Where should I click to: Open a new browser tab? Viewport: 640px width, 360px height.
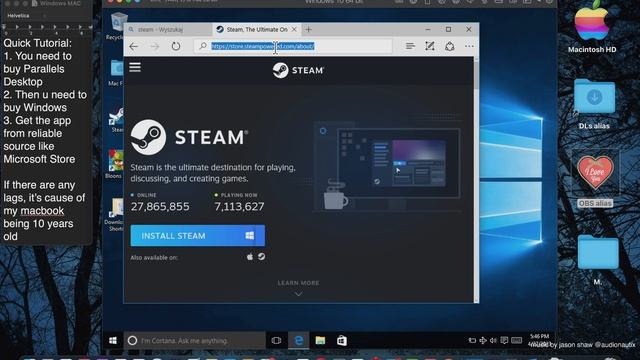pos(309,29)
